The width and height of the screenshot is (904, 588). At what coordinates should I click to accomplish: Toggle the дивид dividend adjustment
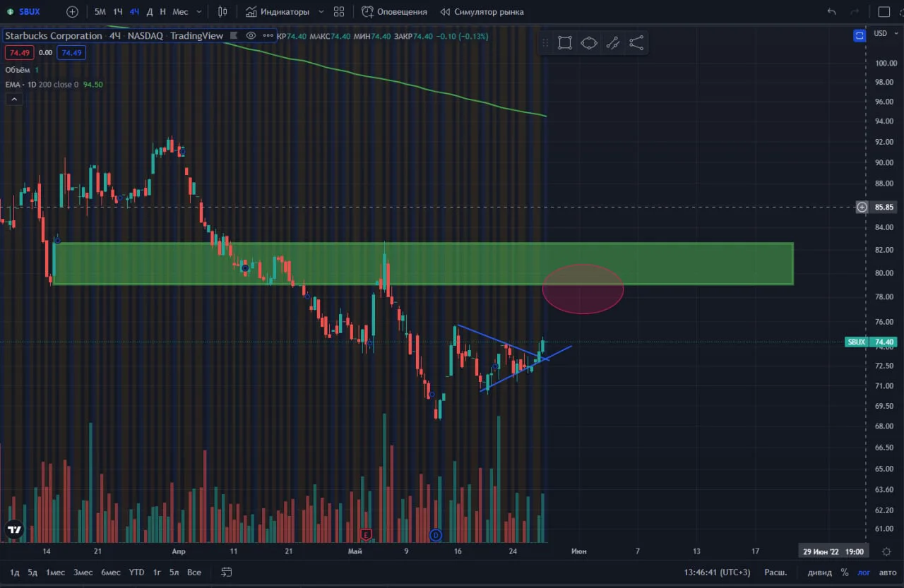point(819,572)
